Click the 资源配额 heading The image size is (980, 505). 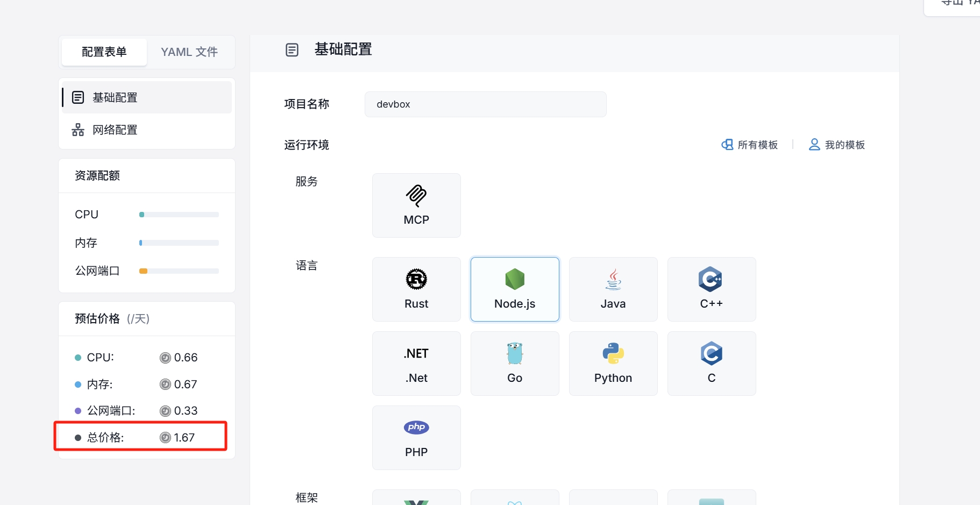coord(97,176)
